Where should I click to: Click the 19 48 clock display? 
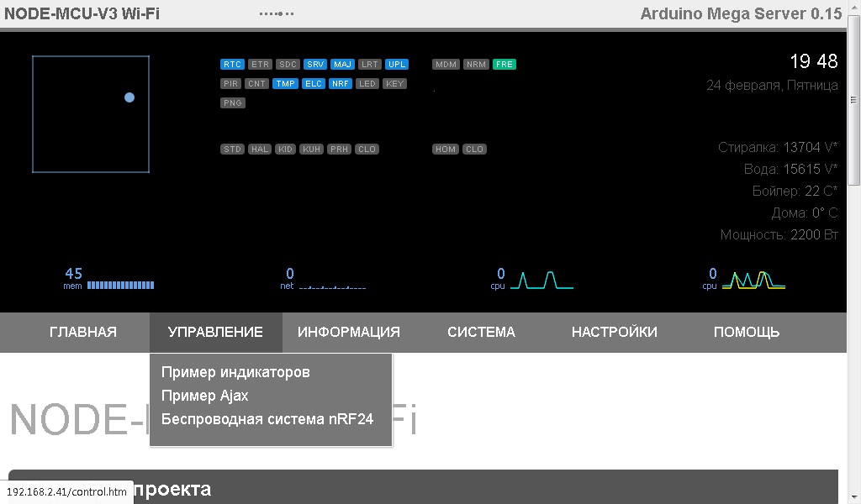coord(814,61)
